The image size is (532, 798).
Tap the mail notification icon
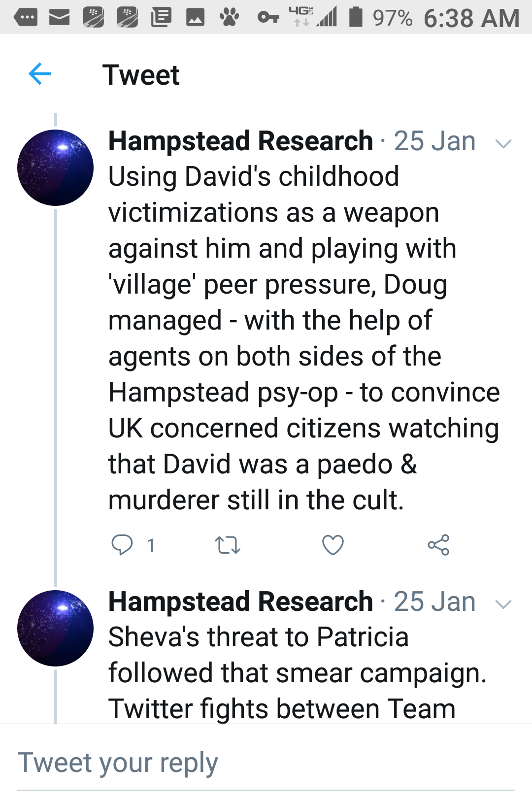point(59,18)
